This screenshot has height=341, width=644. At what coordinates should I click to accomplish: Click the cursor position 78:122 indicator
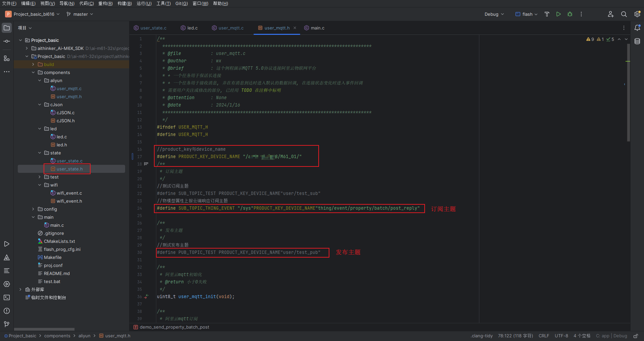[515, 336]
